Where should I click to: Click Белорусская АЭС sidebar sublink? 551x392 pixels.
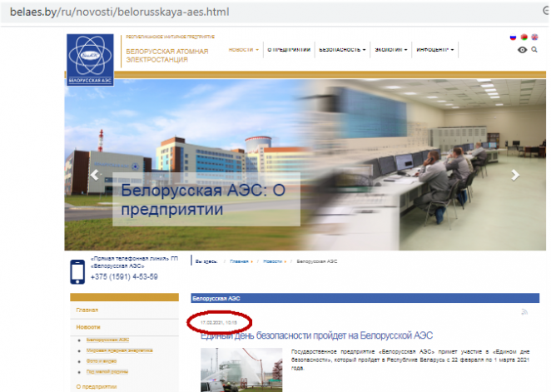pos(108,340)
